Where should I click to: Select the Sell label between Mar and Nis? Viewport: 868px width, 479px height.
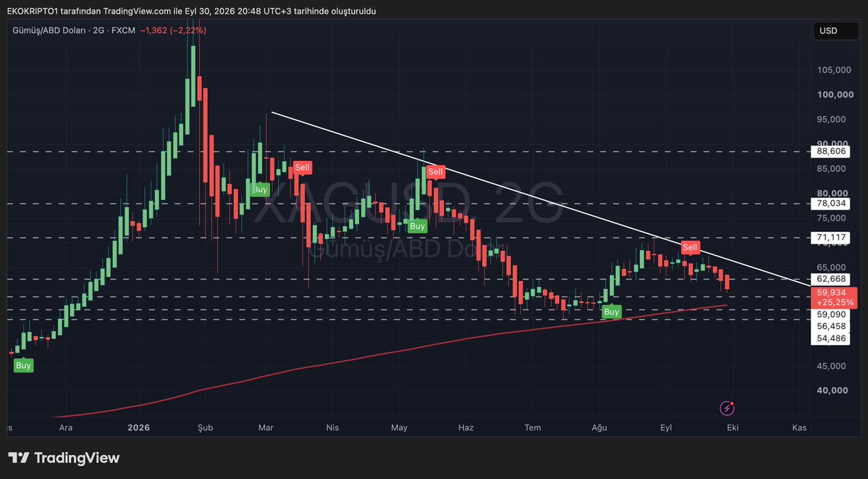[x=303, y=167]
